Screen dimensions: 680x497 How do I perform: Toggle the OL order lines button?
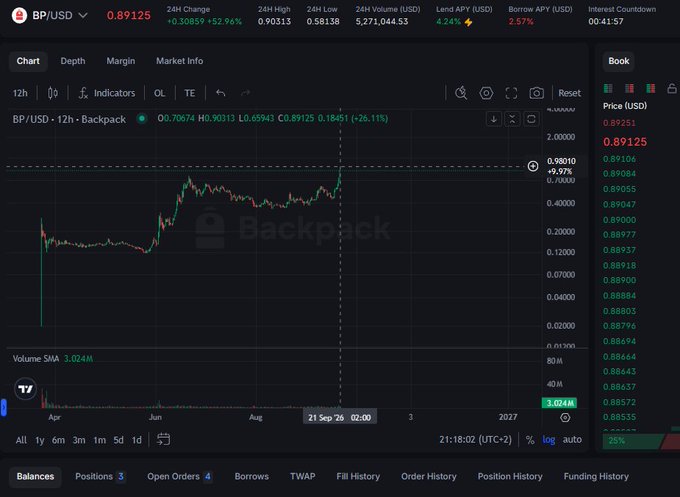point(159,93)
